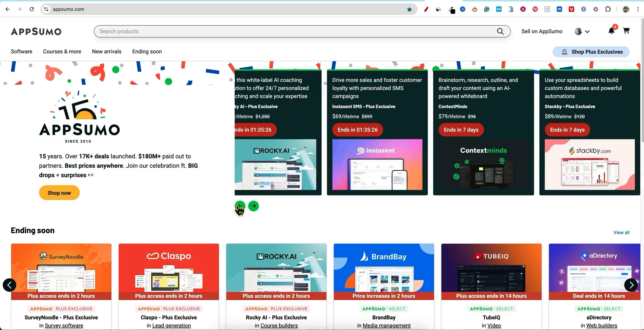Click the bookmark star in address bar
644x330 pixels.
click(409, 9)
